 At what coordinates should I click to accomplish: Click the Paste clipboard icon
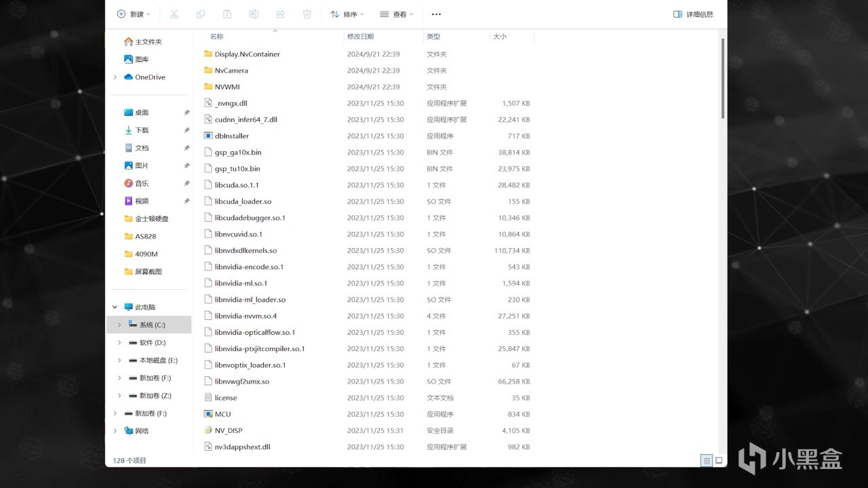coord(227,14)
